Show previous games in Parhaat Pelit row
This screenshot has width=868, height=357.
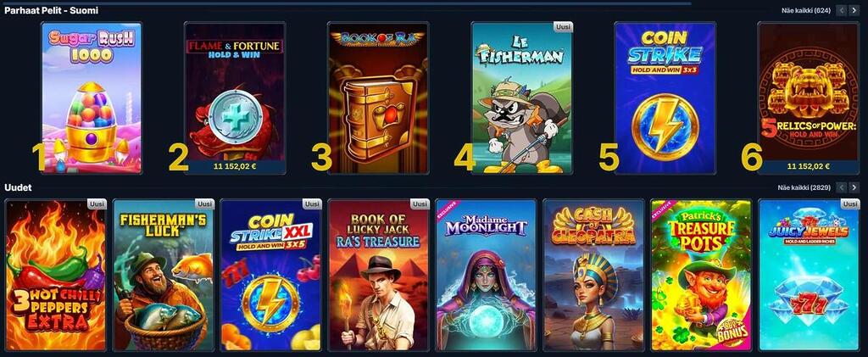coord(842,10)
